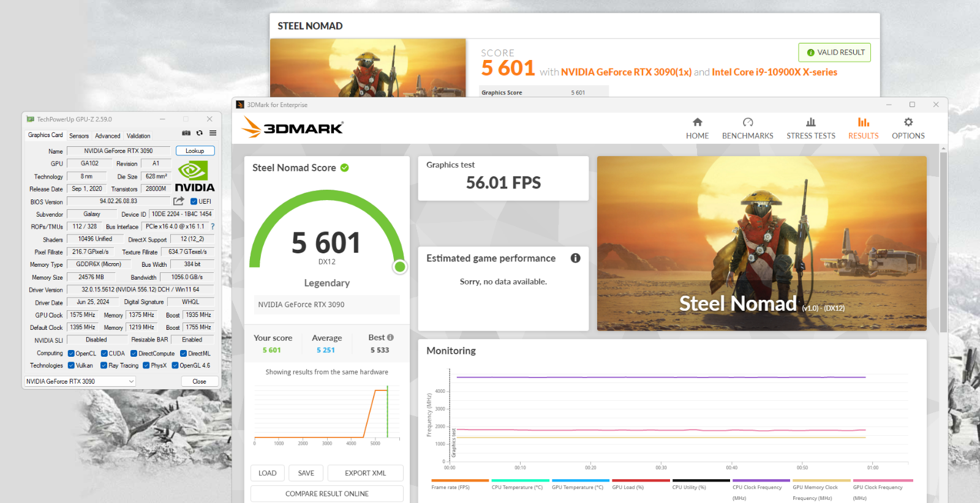Click the Average score value 5 251

326,350
